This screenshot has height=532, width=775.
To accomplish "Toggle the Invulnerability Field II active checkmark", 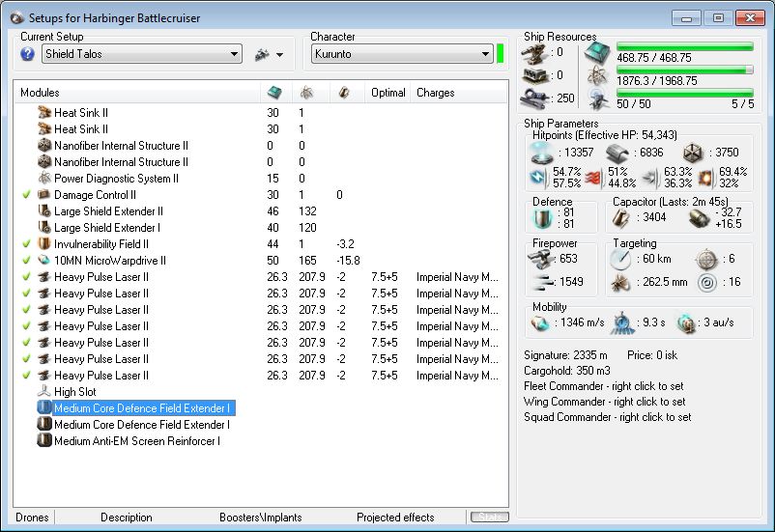I will point(27,243).
